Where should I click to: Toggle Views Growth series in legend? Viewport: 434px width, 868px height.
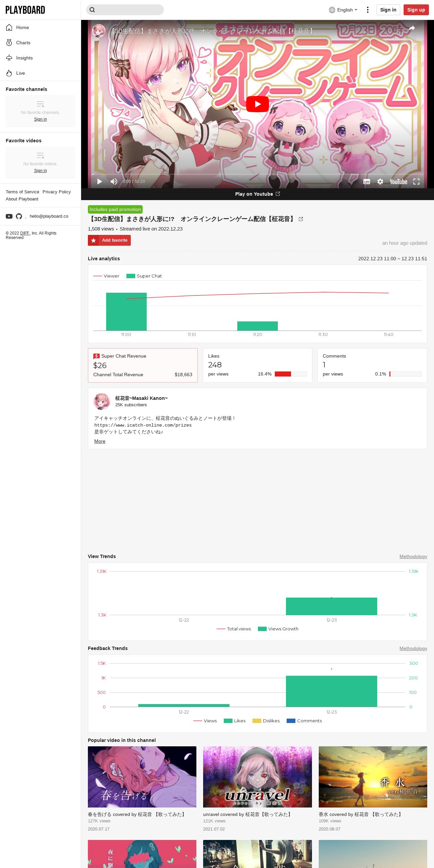(x=278, y=629)
